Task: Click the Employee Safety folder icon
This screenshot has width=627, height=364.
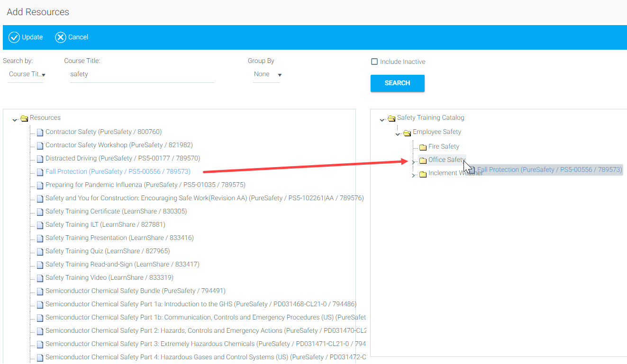Action: 407,133
